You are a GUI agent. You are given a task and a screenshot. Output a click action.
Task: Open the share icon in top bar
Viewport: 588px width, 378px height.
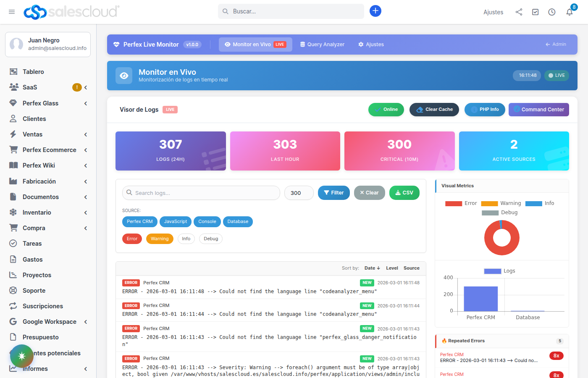coord(519,12)
